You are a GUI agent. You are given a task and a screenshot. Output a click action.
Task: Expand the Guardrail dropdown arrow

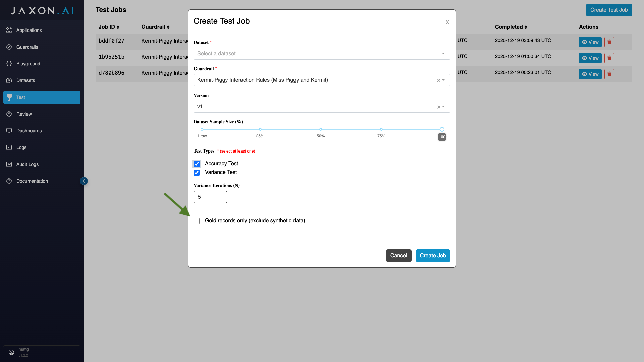(x=443, y=80)
